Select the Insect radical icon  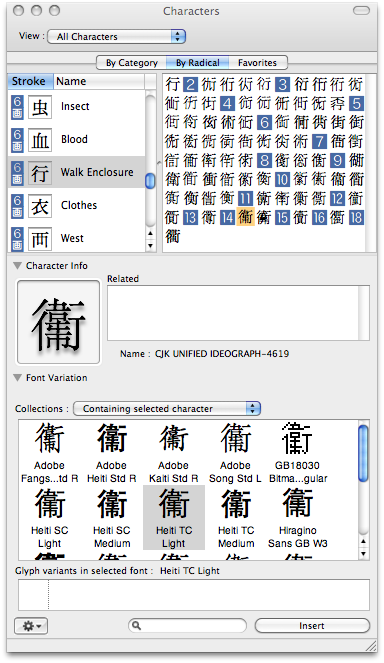(x=40, y=107)
